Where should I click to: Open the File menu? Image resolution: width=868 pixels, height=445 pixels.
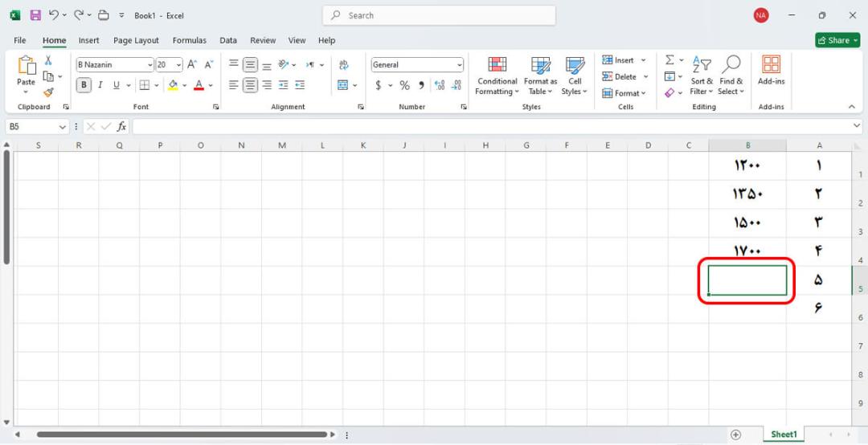click(x=20, y=40)
